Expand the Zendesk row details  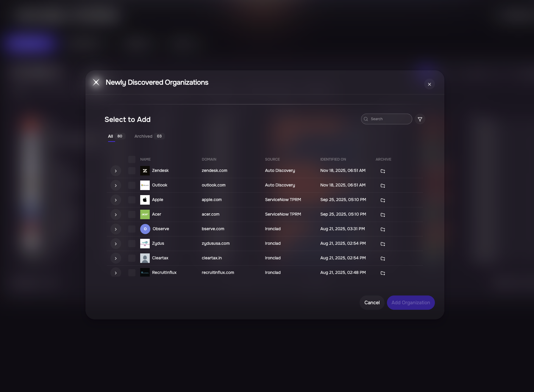coord(116,171)
